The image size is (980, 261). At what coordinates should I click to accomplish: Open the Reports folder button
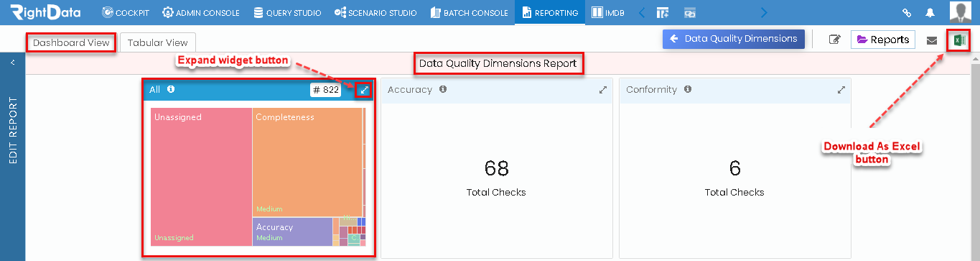click(x=883, y=40)
